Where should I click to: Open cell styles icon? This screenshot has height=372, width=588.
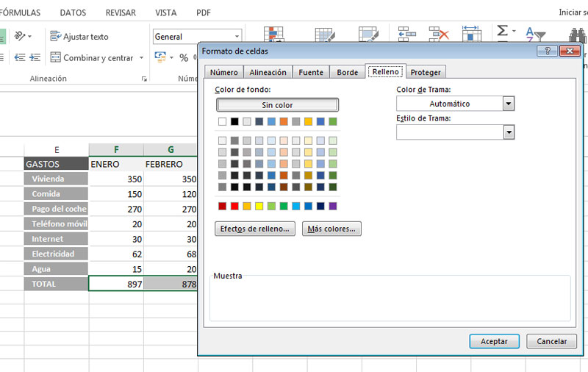(x=368, y=34)
